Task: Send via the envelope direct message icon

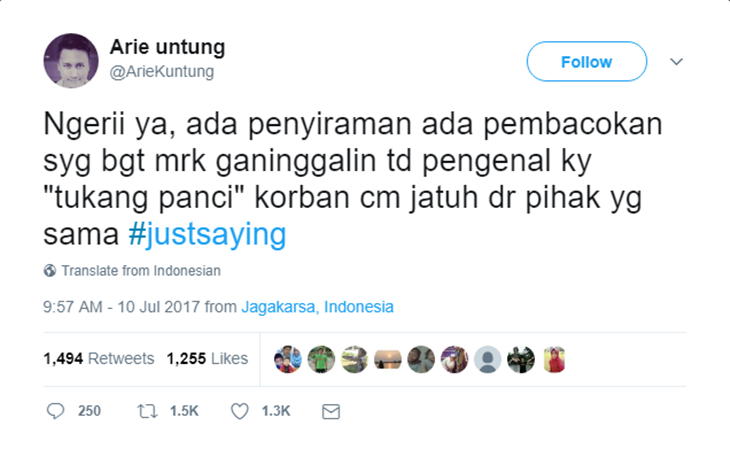Action: coord(331,411)
